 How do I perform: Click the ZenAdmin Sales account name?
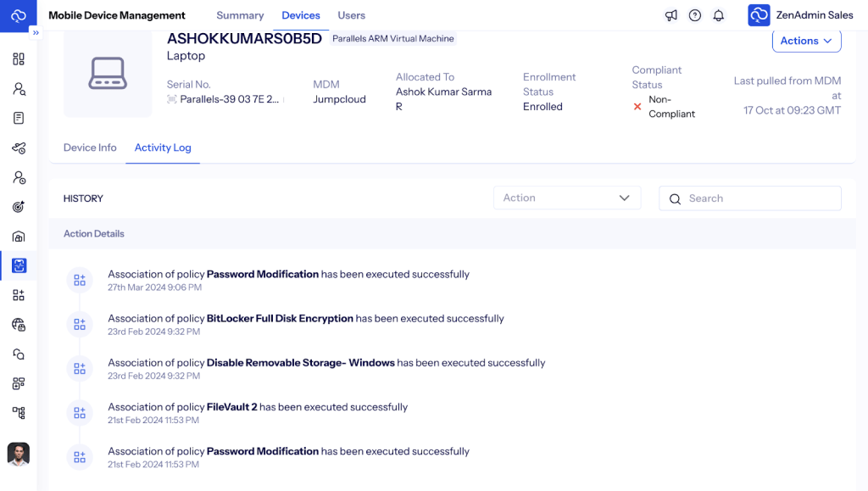point(815,15)
